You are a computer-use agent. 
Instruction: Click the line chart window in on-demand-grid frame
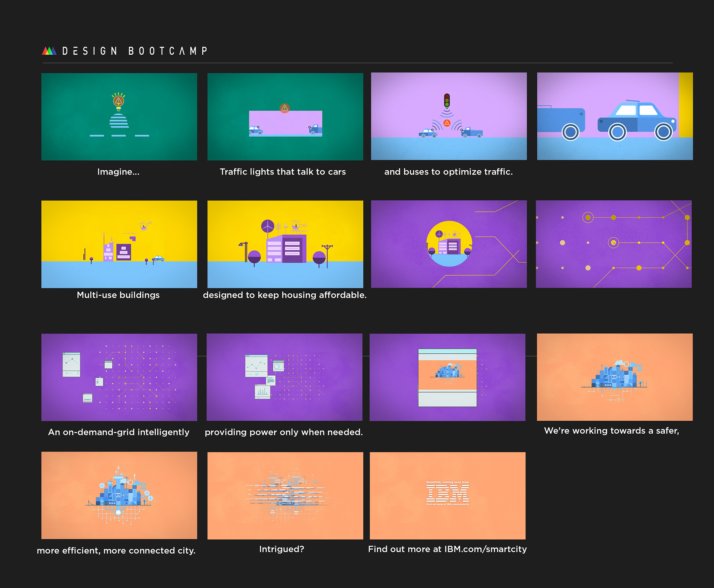pyautogui.click(x=71, y=364)
